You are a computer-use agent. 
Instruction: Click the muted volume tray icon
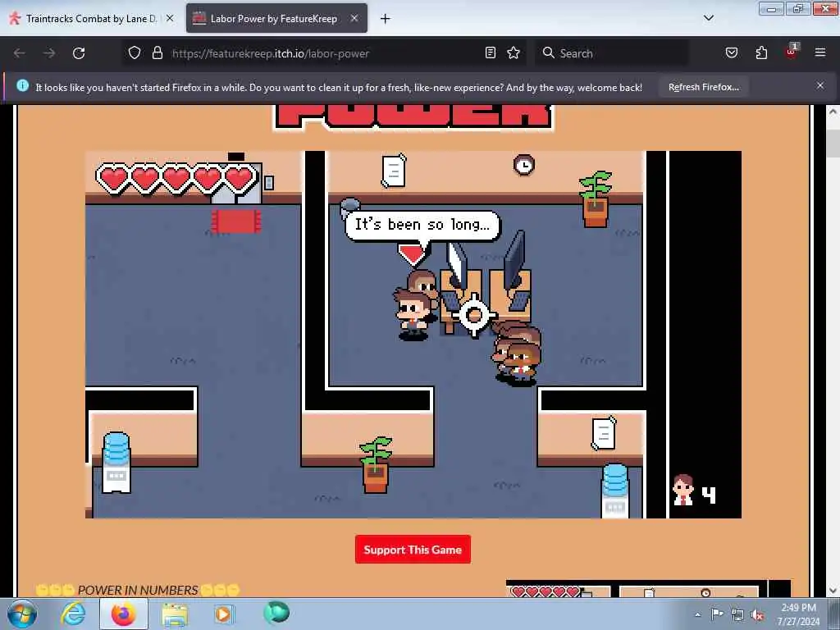(x=757, y=615)
